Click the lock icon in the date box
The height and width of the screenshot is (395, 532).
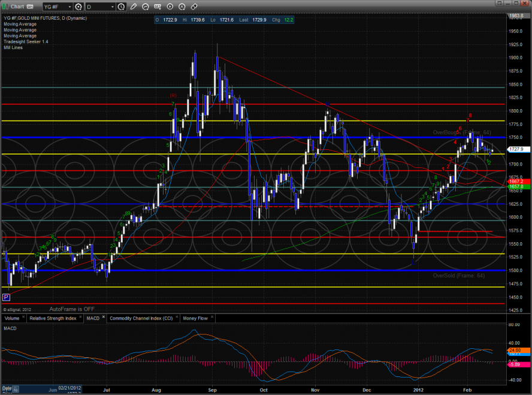tap(16, 389)
